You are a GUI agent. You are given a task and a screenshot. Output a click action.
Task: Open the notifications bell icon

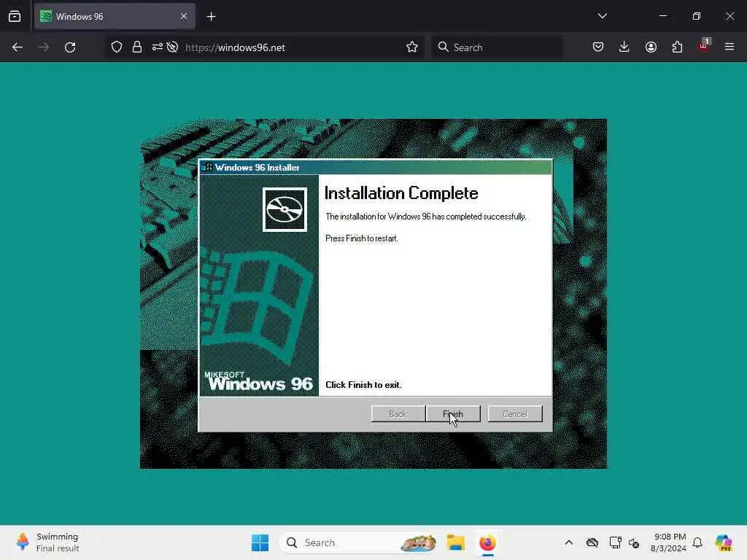[x=697, y=542]
